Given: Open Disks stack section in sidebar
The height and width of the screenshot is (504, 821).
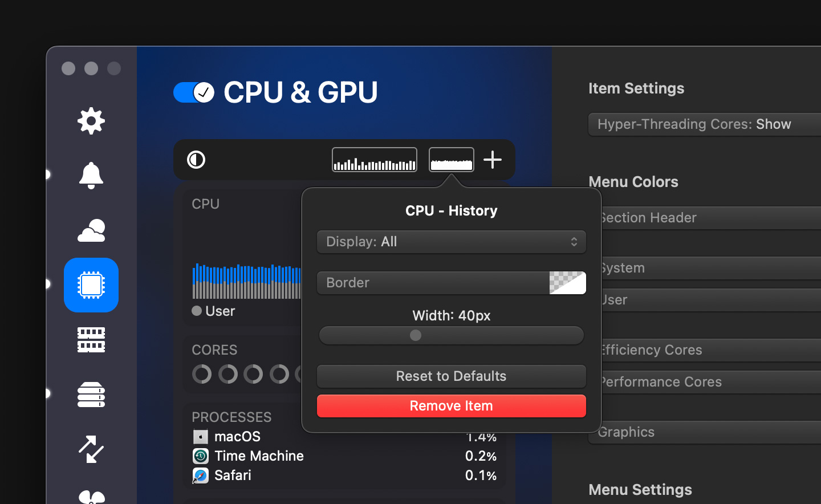Looking at the screenshot, I should coord(91,395).
